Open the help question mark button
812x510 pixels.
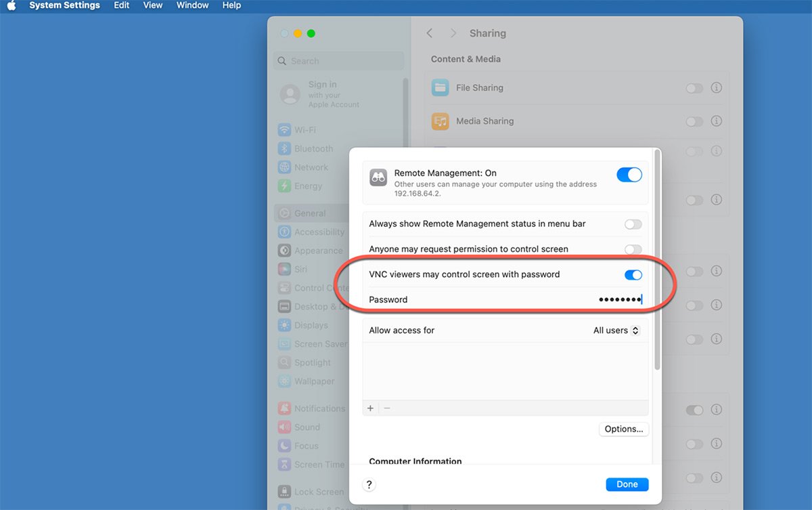[369, 484]
